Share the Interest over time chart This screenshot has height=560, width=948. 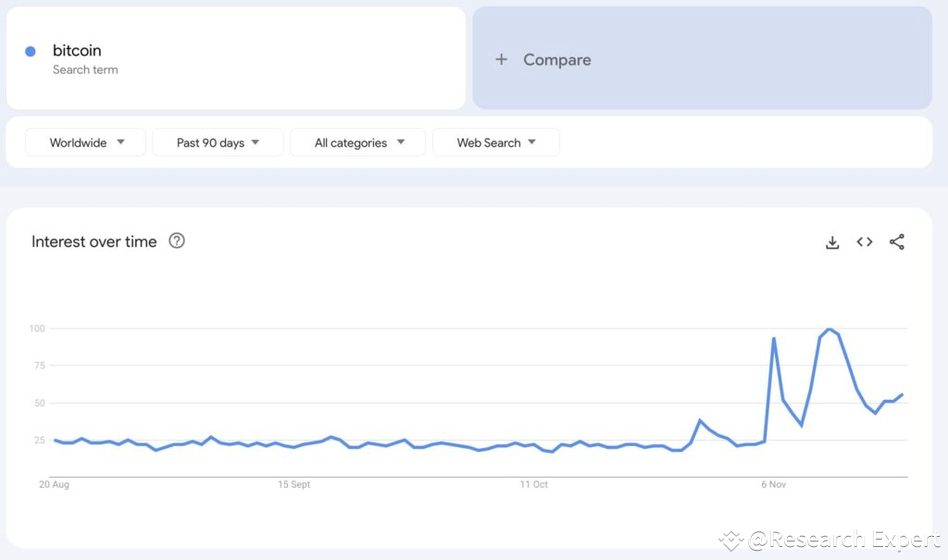[x=896, y=243]
